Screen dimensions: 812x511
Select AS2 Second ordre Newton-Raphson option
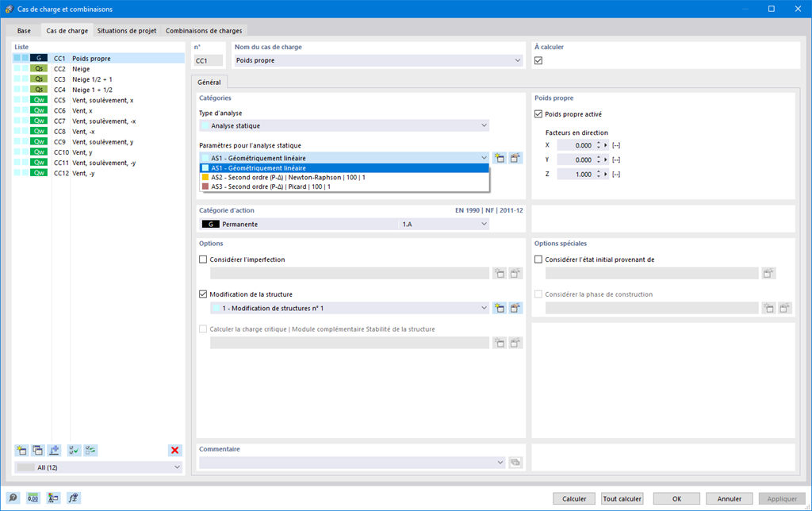344,177
